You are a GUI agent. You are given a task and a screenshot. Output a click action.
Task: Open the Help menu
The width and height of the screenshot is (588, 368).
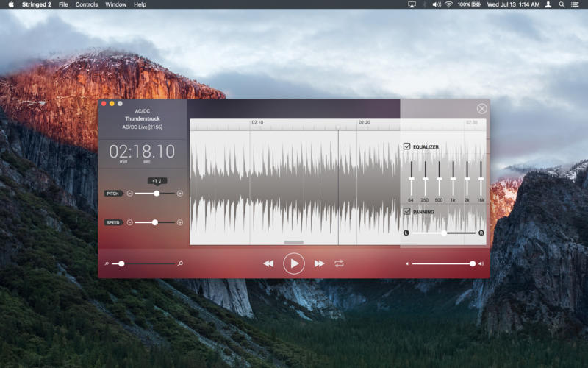pyautogui.click(x=140, y=4)
